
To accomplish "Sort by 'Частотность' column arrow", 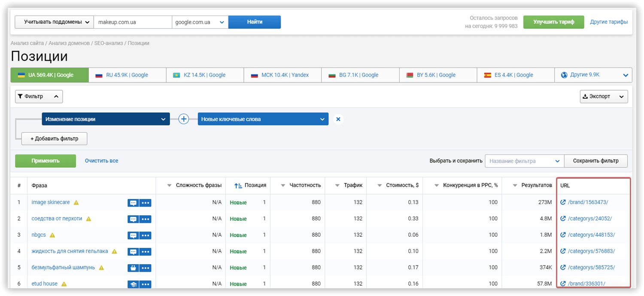I will [x=283, y=186].
